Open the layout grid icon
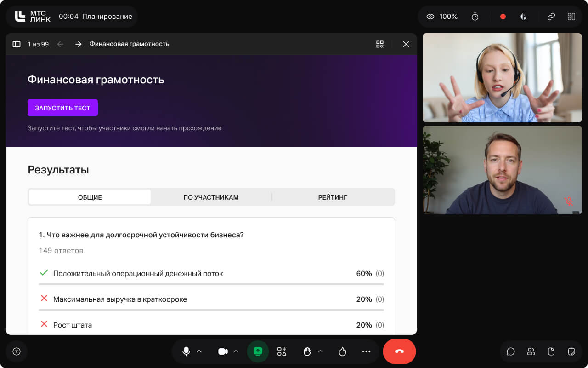This screenshot has height=368, width=588. [571, 17]
